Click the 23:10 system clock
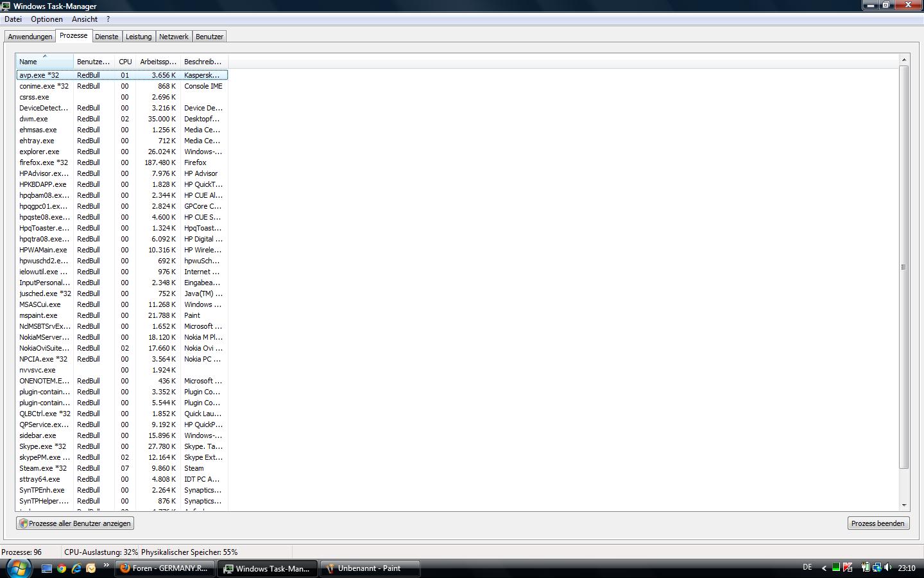 [907, 568]
